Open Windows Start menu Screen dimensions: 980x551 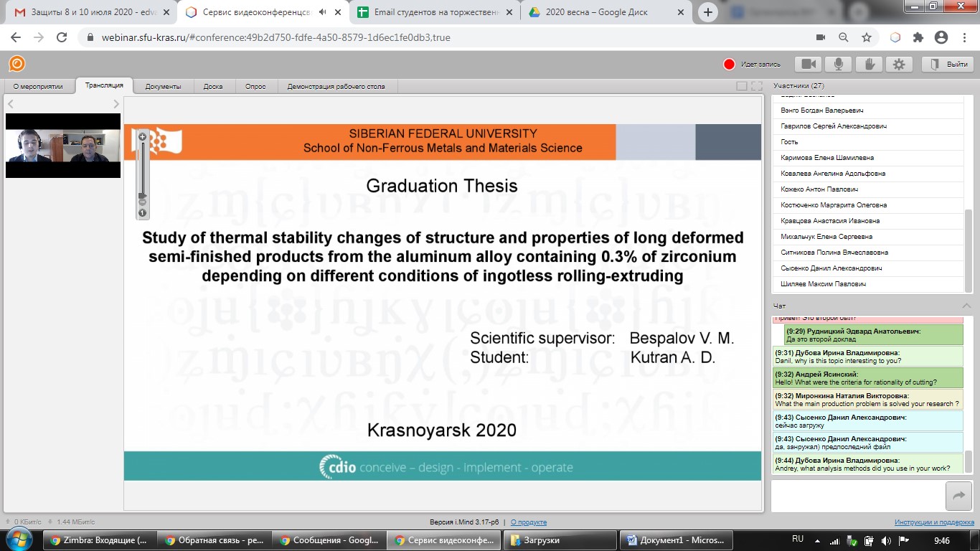[19, 540]
